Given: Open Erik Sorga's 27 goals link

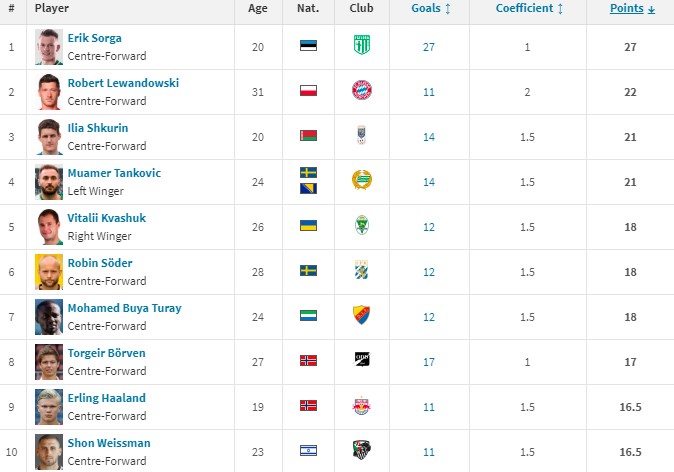Looking at the screenshot, I should pos(429,47).
